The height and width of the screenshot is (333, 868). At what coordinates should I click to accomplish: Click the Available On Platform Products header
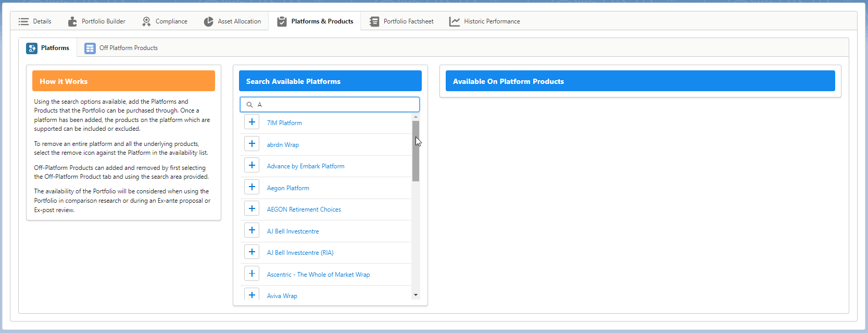pyautogui.click(x=640, y=81)
